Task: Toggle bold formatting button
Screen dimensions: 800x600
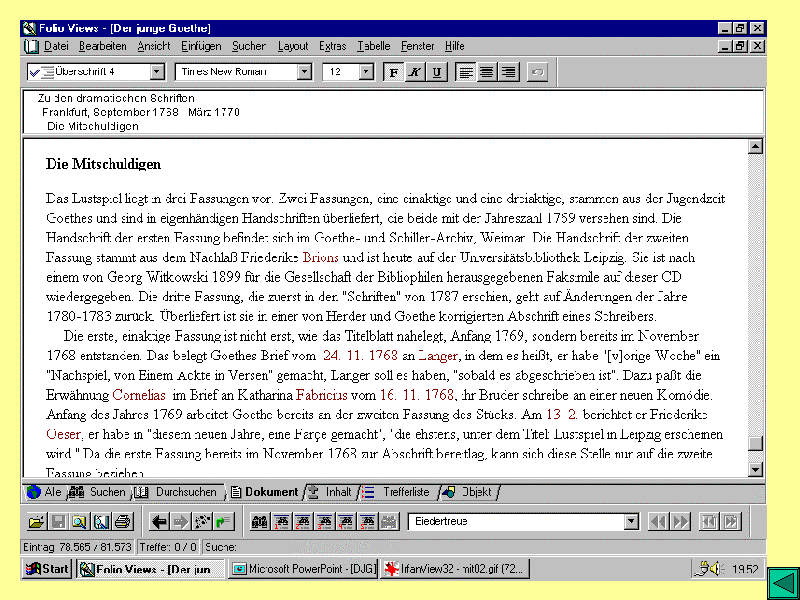Action: tap(393, 72)
